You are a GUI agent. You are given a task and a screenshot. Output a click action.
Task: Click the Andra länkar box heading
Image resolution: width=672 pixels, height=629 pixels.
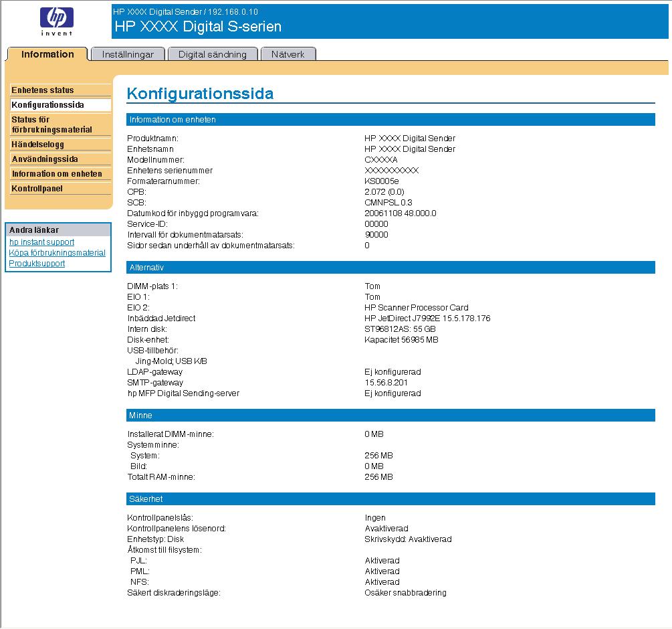tap(58, 230)
